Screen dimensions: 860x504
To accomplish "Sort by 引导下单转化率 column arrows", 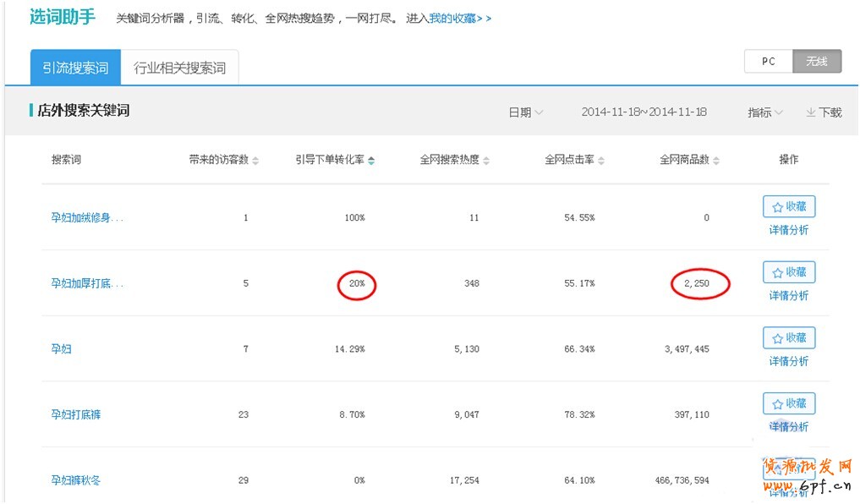I will coord(371,161).
